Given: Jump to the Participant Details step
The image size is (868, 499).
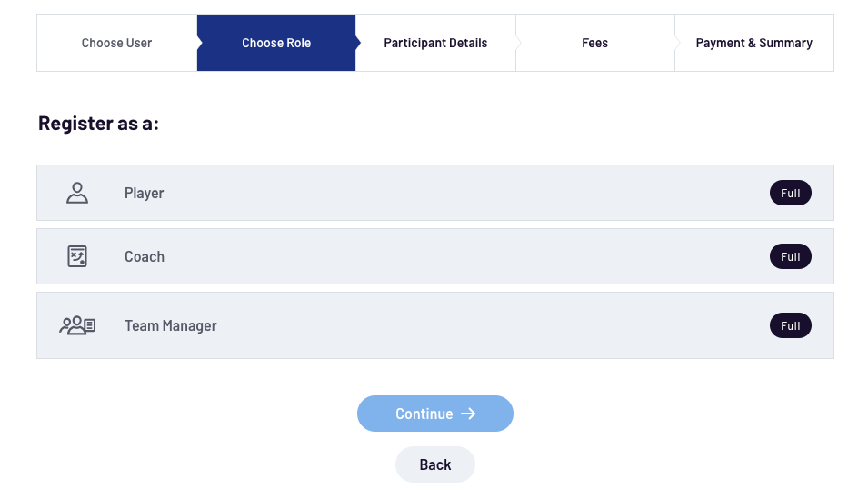Looking at the screenshot, I should coord(435,43).
